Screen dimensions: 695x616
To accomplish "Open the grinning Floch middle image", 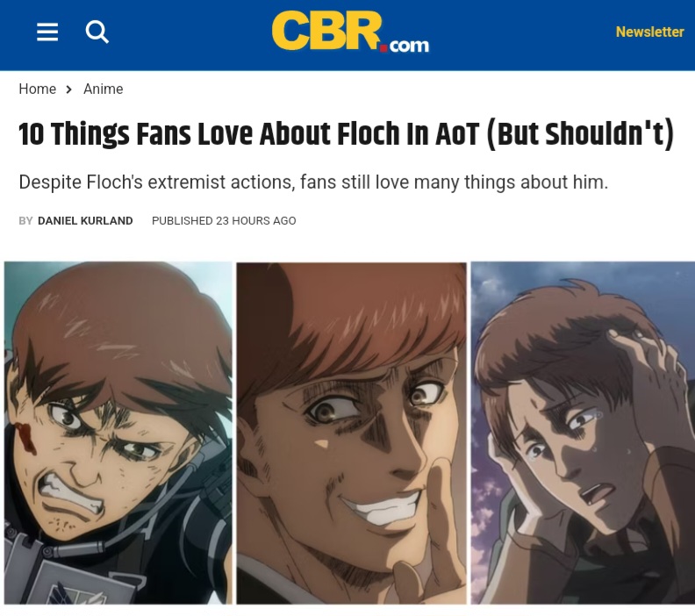I will 351,433.
